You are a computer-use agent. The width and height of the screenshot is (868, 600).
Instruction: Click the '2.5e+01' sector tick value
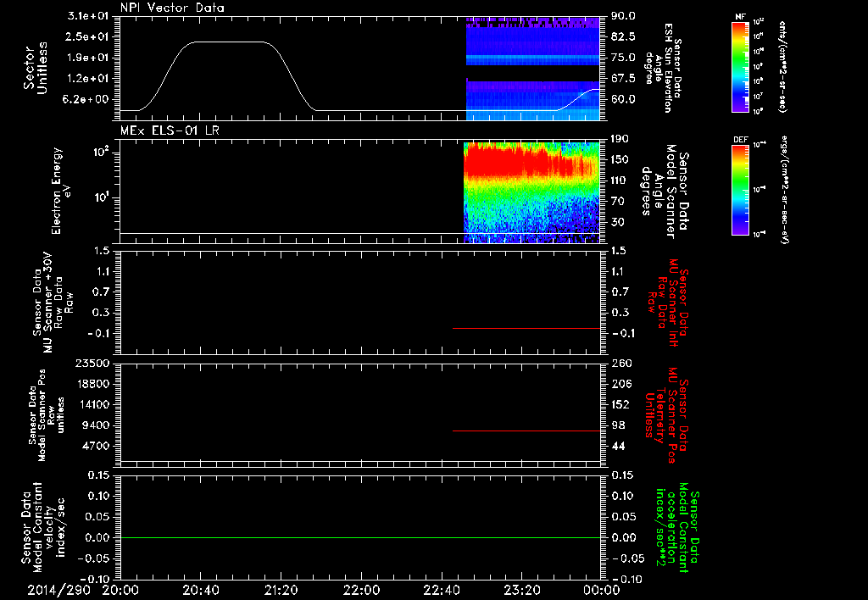pos(88,36)
